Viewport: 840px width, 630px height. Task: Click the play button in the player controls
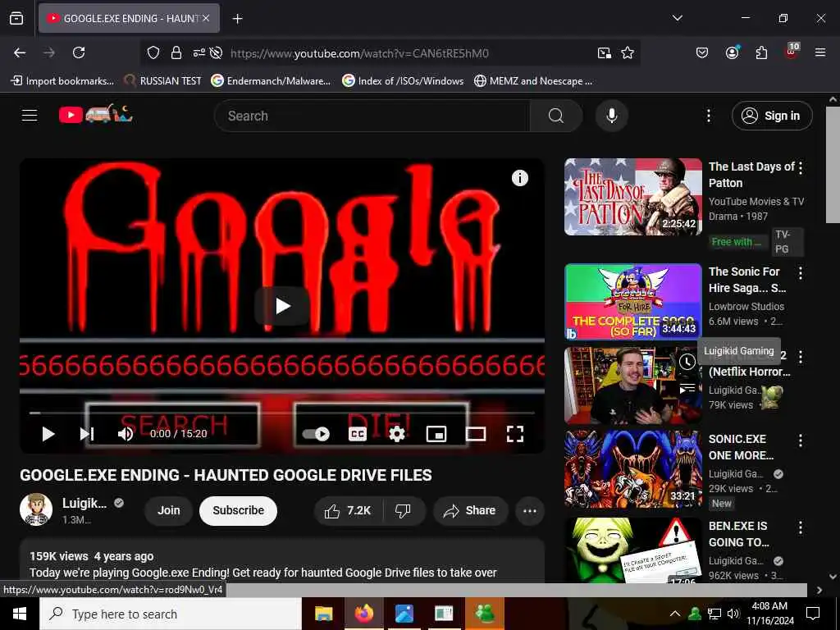(48, 434)
